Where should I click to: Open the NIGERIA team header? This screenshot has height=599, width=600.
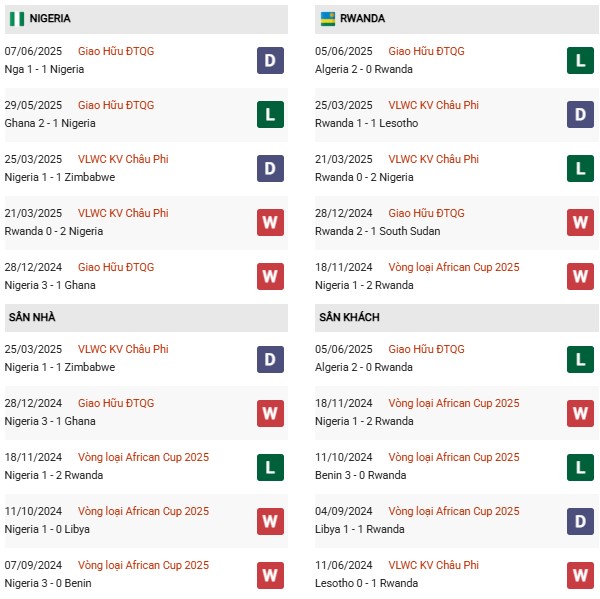pos(50,19)
